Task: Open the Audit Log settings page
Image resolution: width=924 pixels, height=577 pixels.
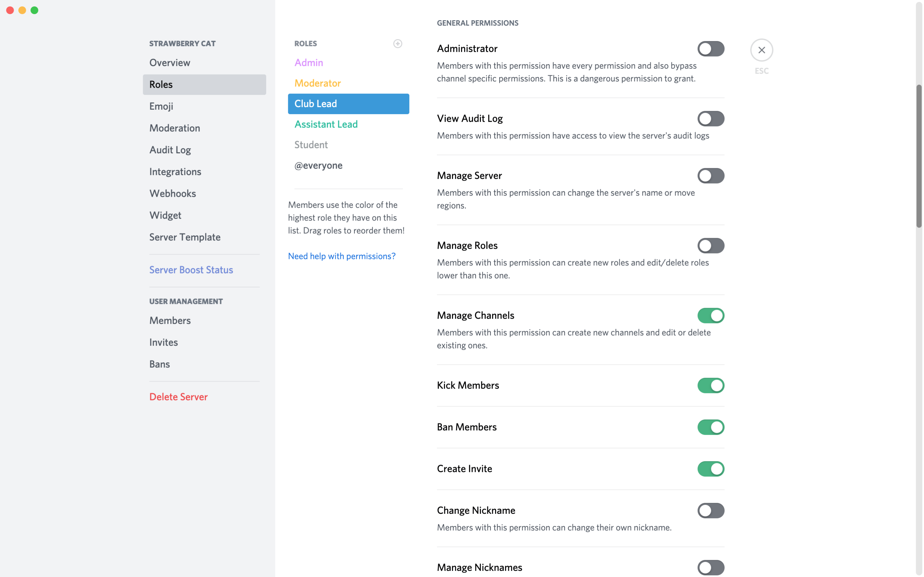Action: 170,150
